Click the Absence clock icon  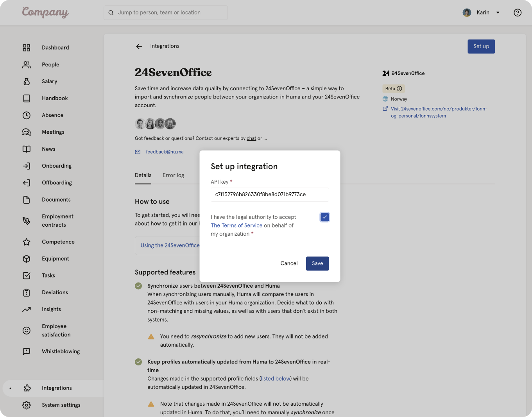tap(27, 115)
